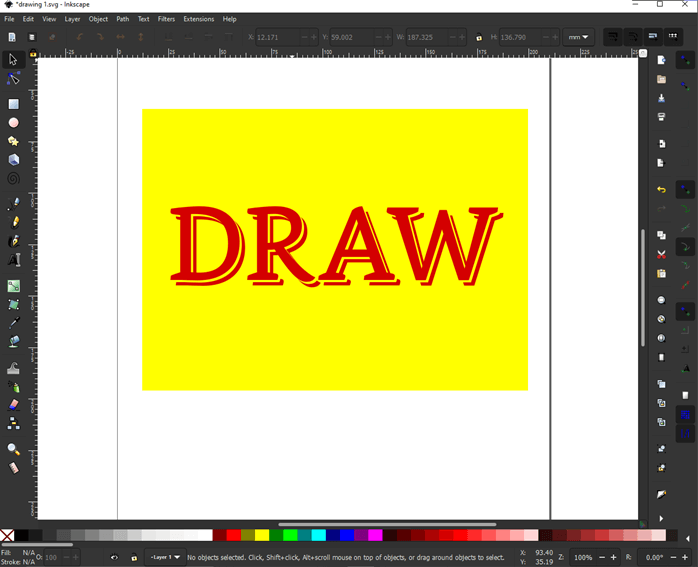698x567 pixels.
Task: Select the Spiral tool
Action: [x=13, y=178]
